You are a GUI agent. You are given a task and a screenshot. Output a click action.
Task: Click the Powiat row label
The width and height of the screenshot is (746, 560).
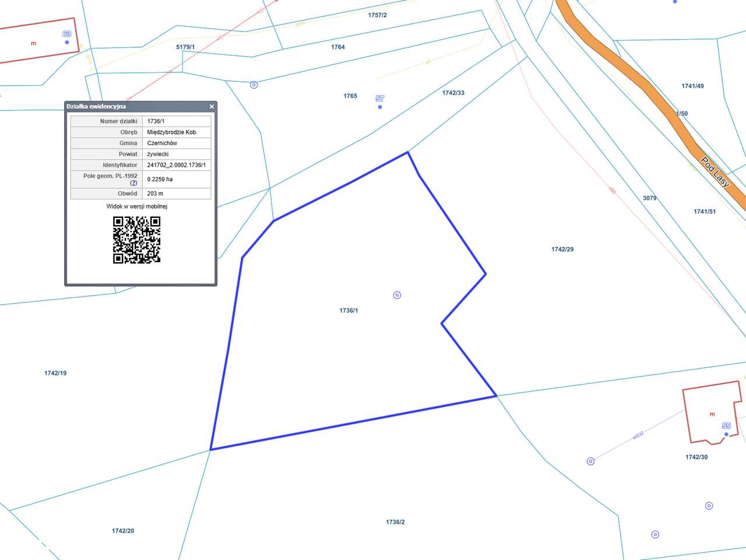pos(128,154)
